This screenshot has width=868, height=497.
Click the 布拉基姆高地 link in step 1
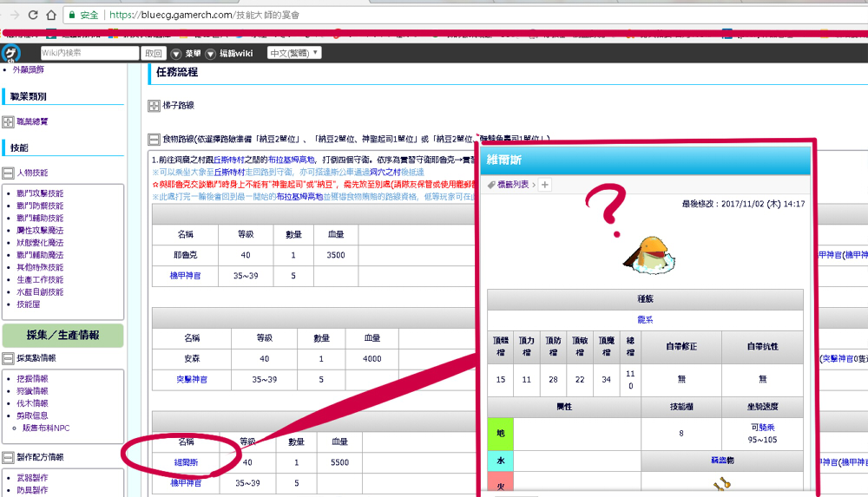[291, 160]
